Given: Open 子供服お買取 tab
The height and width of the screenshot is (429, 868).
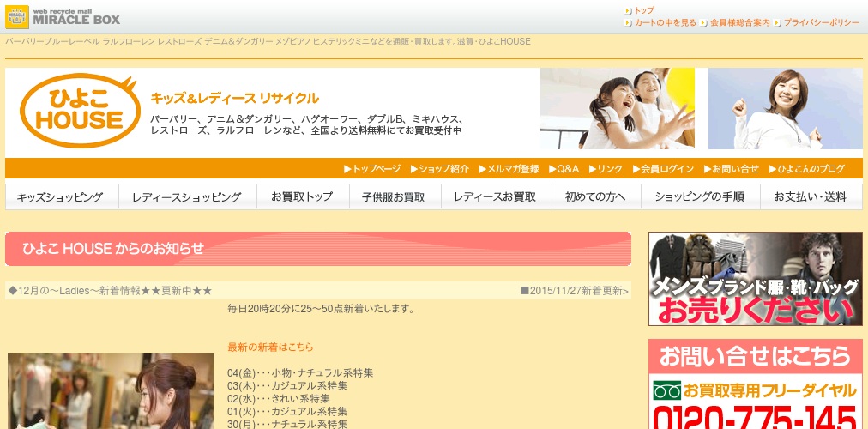Looking at the screenshot, I should [393, 197].
